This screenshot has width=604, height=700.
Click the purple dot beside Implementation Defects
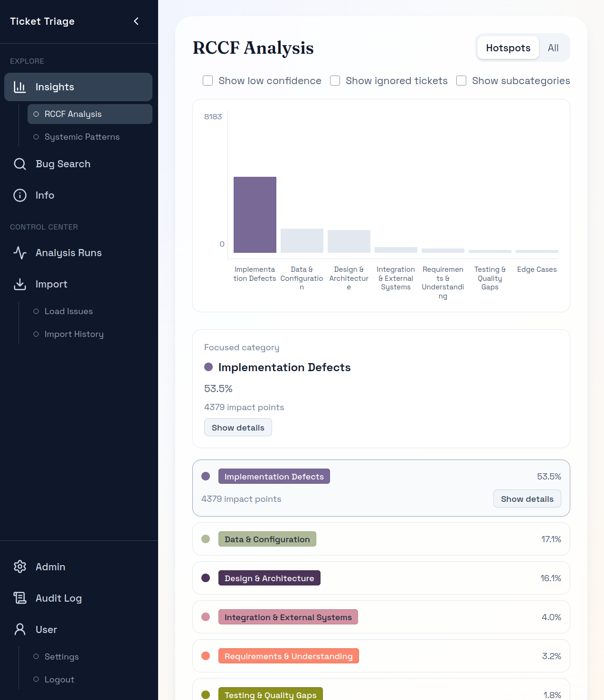tap(206, 476)
